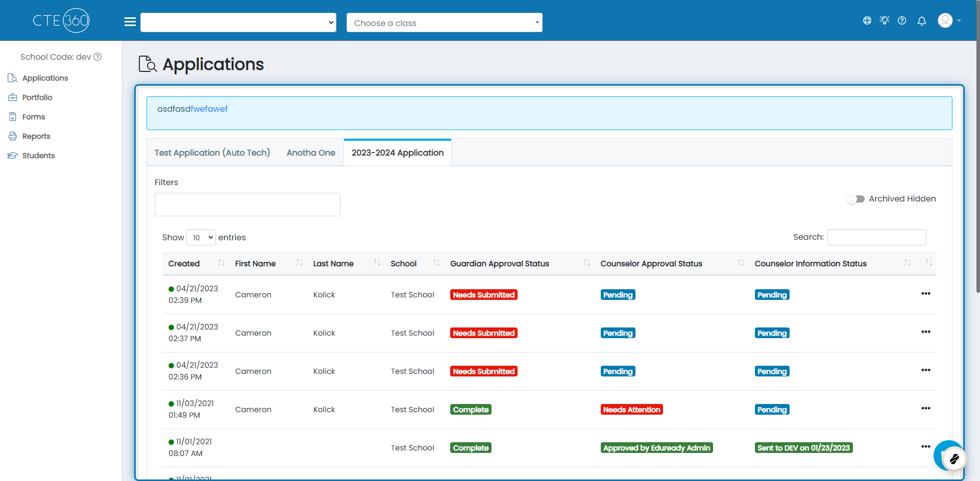Screen dimensions: 980x481
Task: Open actions menu for 04/21/2023 02:39 PM row
Action: pyautogui.click(x=926, y=294)
